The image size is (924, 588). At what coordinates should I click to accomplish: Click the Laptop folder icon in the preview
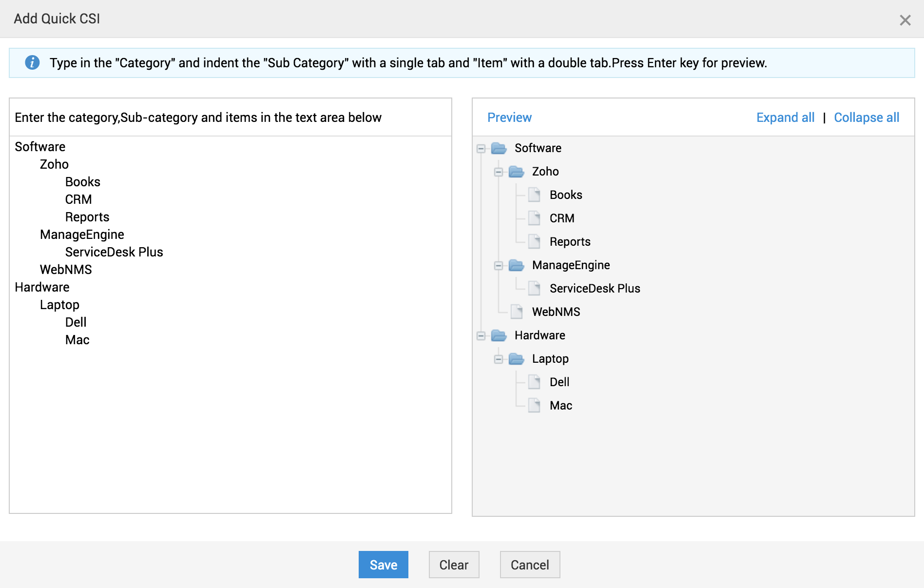517,359
